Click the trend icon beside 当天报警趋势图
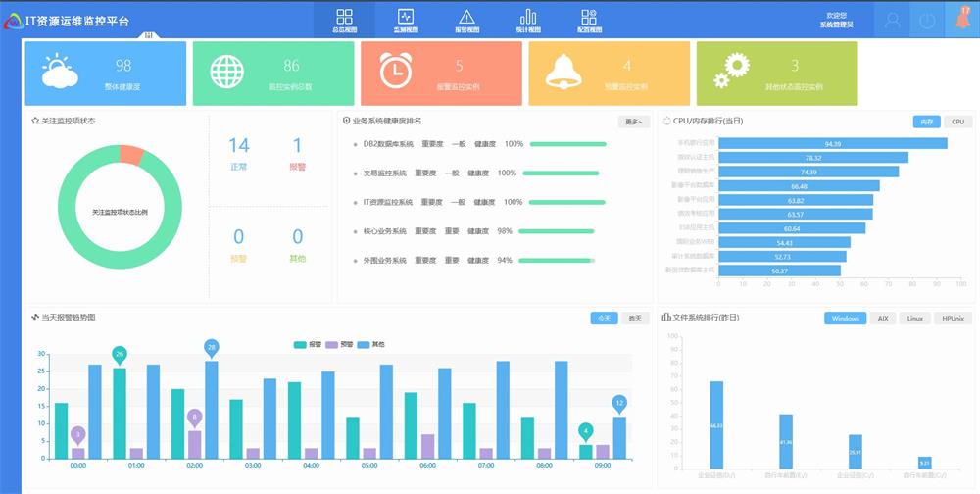Screen dimensions: 980x494 pos(35,317)
